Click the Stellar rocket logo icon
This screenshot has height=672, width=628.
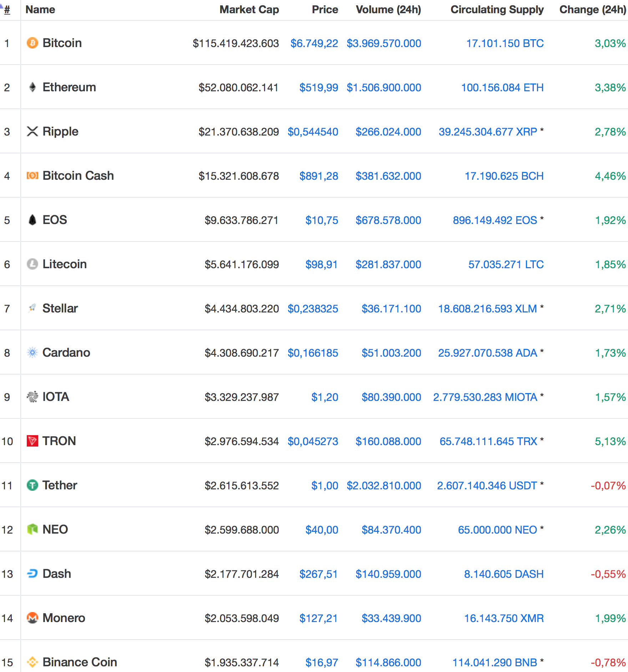coord(32,309)
